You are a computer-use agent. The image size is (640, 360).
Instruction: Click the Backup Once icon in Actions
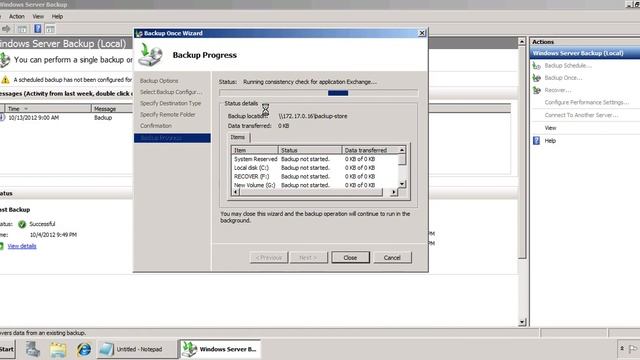[537, 78]
